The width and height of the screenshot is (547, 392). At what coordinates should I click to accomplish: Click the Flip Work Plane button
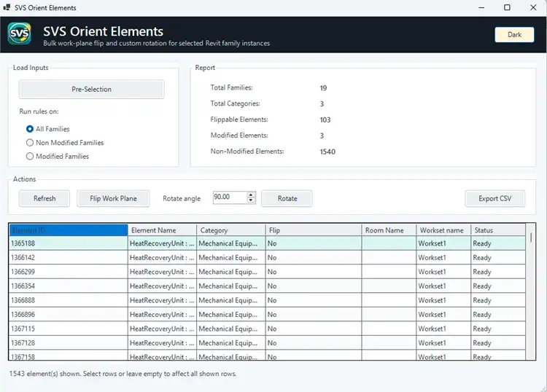(113, 199)
